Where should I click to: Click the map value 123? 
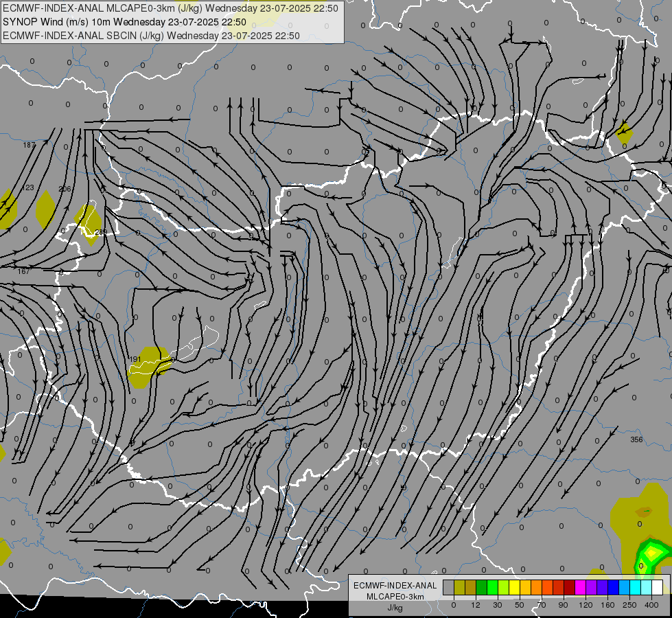28,188
